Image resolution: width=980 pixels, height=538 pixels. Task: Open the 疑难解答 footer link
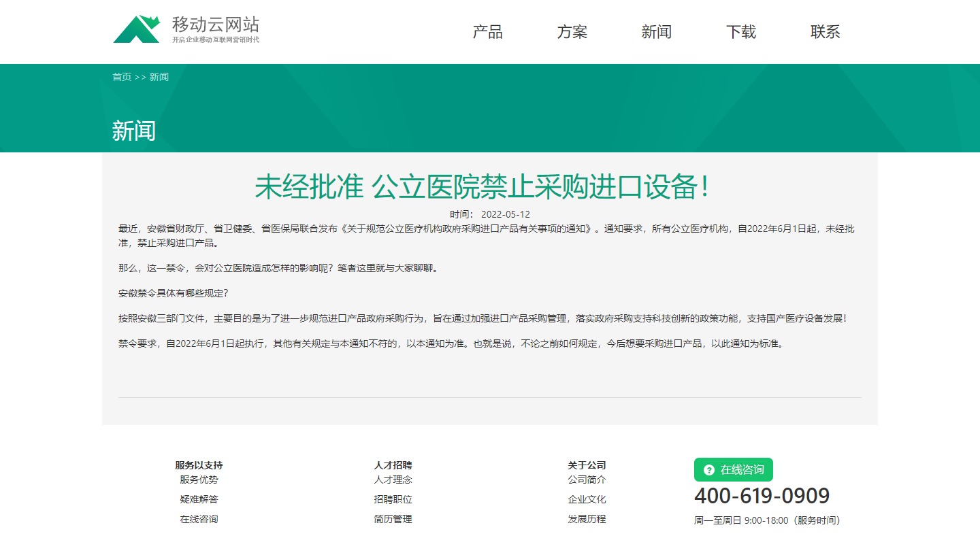tap(199, 499)
